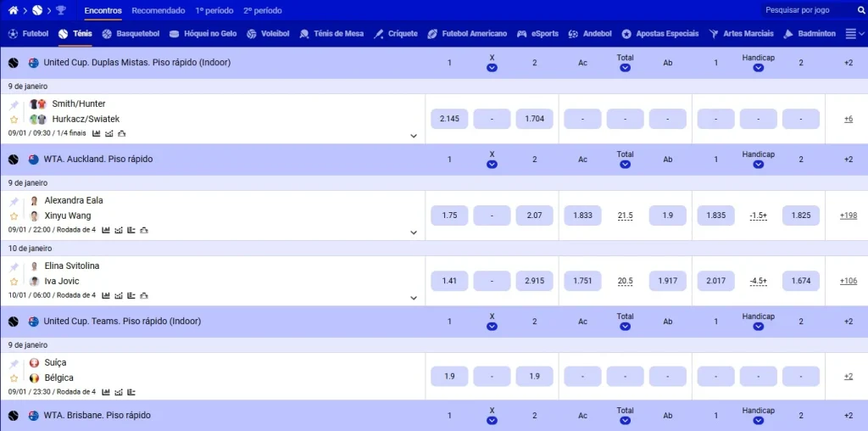Viewport: 868px width, 431px height.
Task: Expand the Svitolina vs Jovic match chevron
Action: tap(414, 298)
